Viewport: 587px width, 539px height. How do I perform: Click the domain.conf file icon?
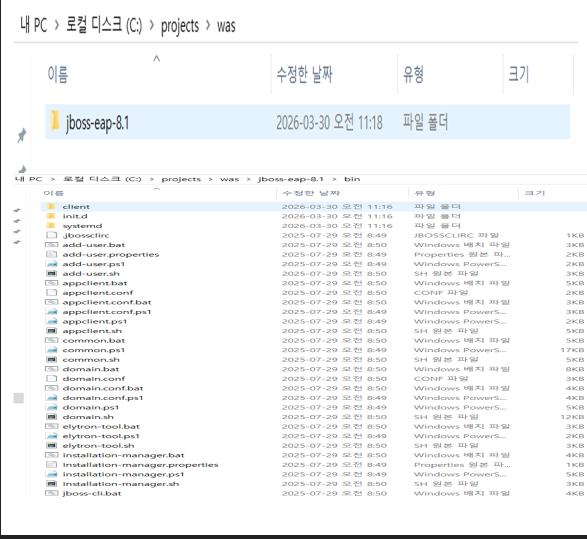point(51,378)
